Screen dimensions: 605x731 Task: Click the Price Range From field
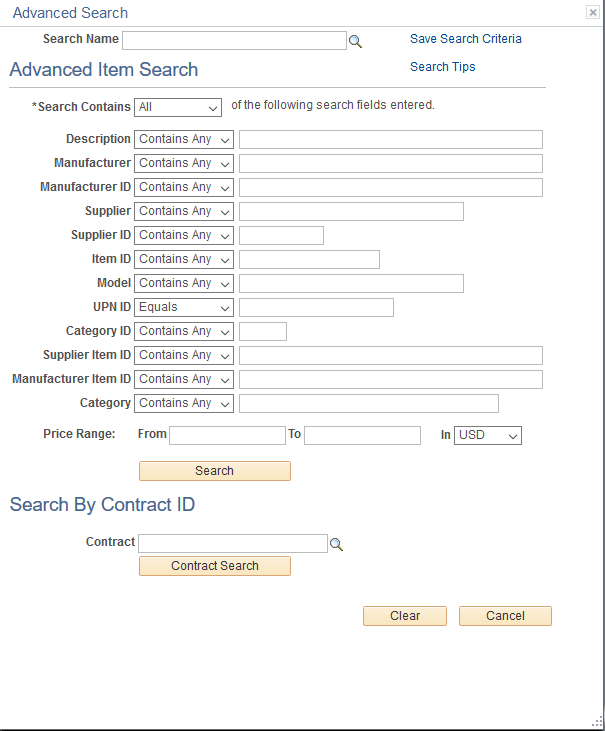coord(227,435)
